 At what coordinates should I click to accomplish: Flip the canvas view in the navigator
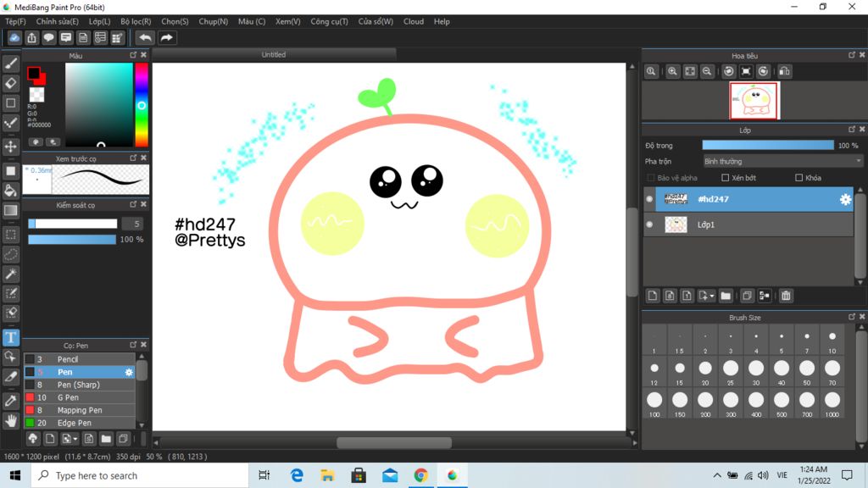[784, 71]
